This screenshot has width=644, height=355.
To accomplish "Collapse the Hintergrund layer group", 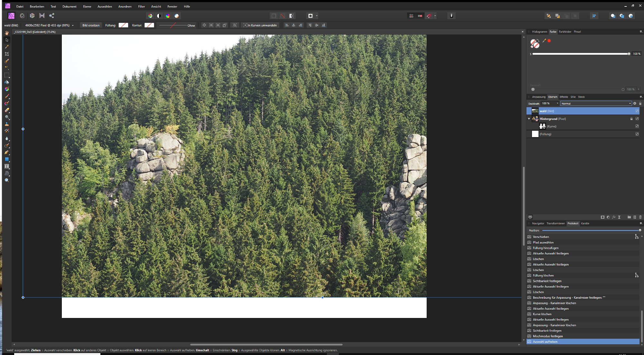I will (x=529, y=119).
